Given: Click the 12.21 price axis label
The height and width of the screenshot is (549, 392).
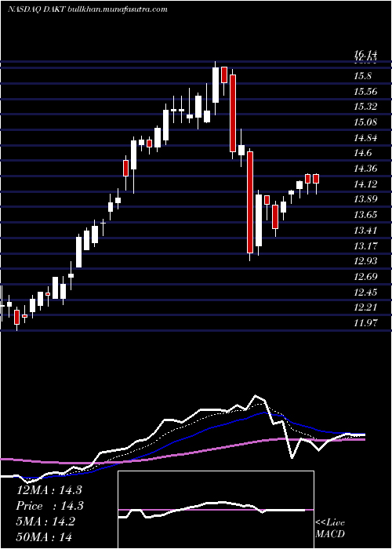Looking at the screenshot, I should click(x=365, y=307).
